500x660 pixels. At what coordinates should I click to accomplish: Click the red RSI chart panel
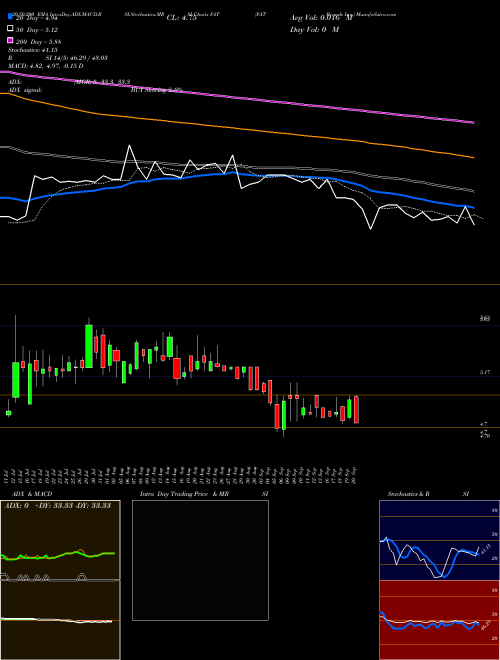[439, 620]
